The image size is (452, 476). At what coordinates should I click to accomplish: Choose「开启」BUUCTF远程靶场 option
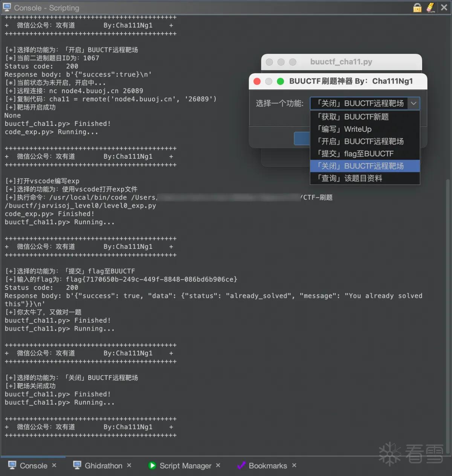(x=365, y=141)
